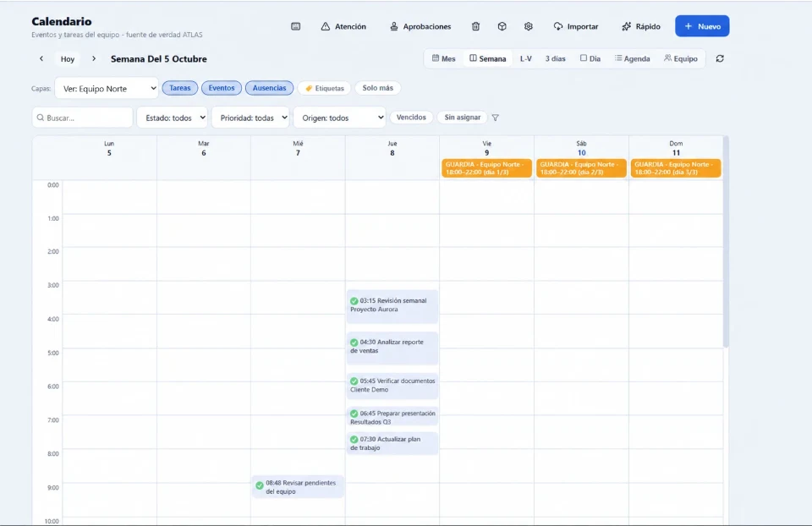This screenshot has width=812, height=526.
Task: Open 04:30 Analizar reporte de ventas task
Action: (392, 348)
